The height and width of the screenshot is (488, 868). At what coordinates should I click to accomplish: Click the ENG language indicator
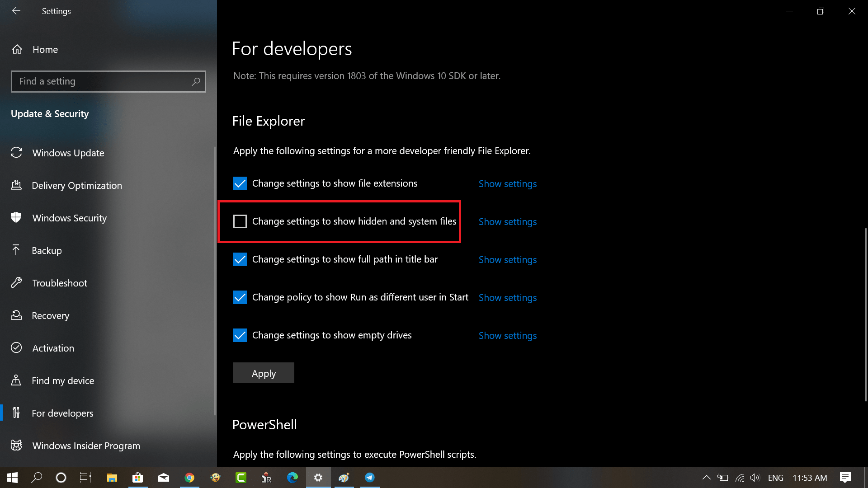(776, 478)
